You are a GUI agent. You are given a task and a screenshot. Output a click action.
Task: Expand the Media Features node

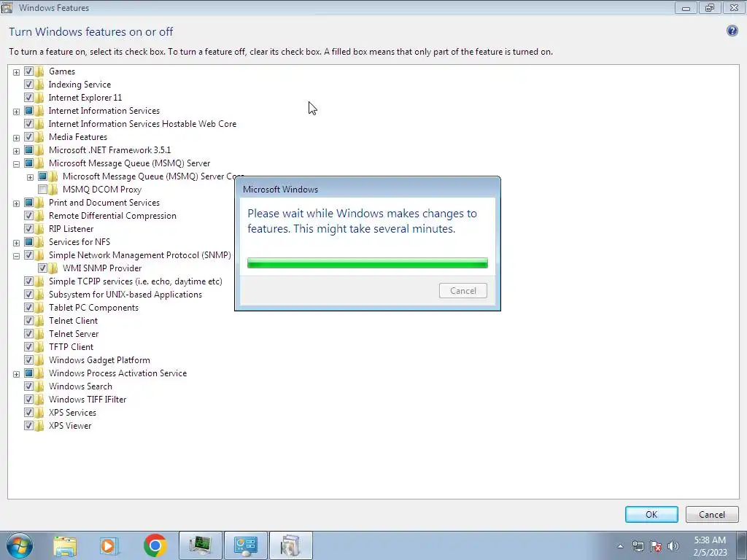tap(16, 138)
